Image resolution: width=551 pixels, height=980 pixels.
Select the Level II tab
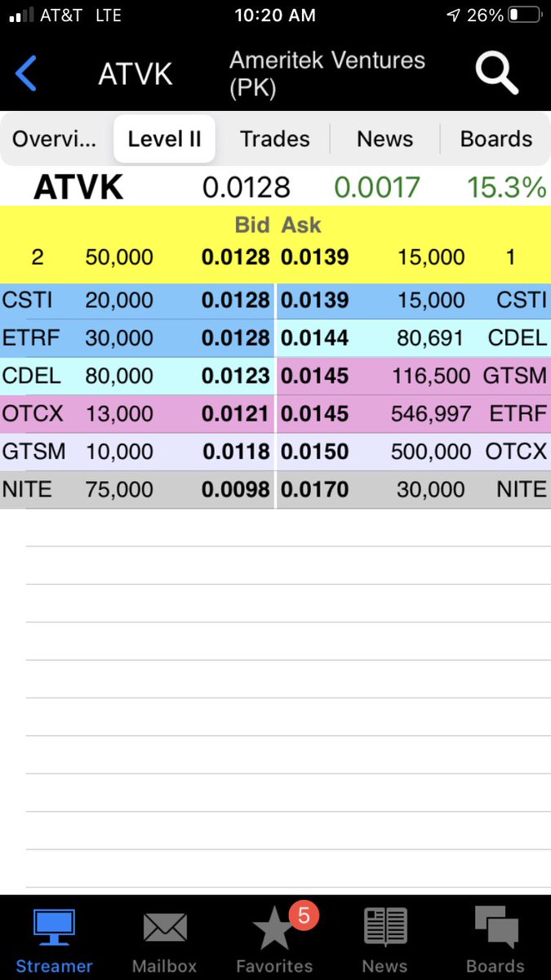point(164,139)
